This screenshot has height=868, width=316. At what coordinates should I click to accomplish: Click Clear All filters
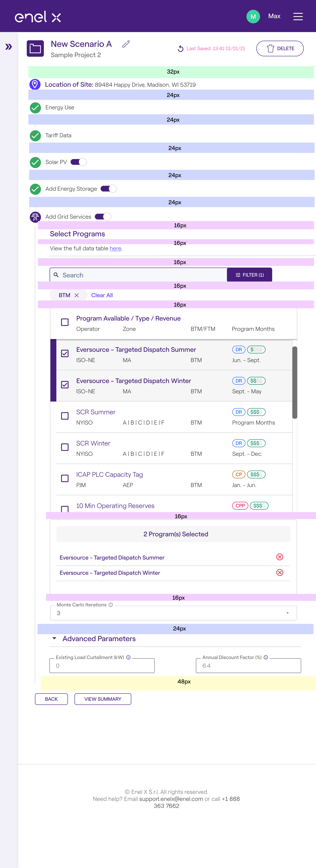coord(102,295)
